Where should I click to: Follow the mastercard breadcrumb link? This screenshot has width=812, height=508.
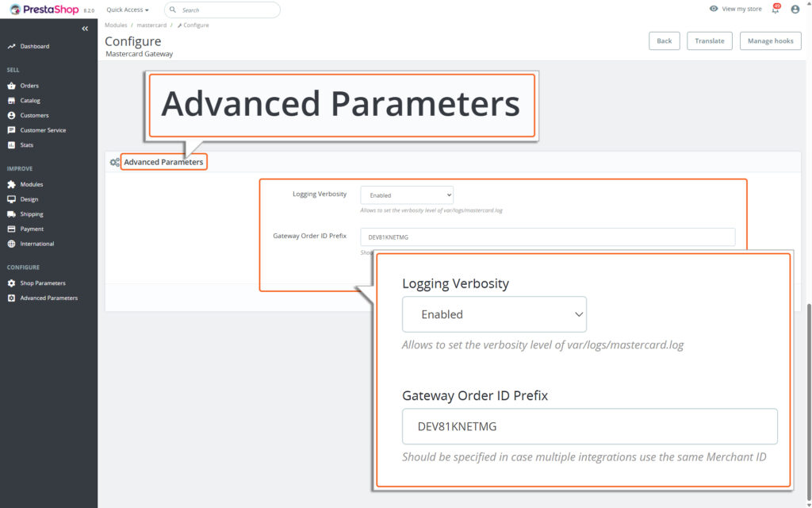(x=151, y=25)
